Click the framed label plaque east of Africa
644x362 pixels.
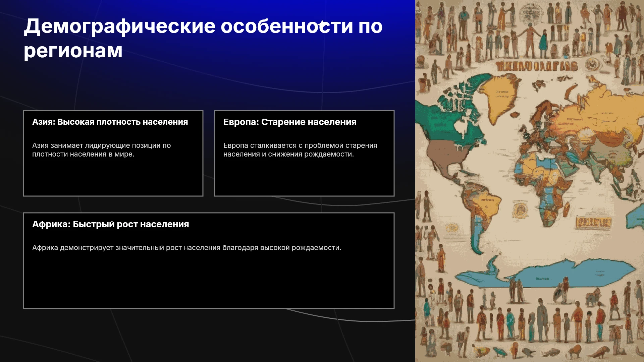click(593, 222)
